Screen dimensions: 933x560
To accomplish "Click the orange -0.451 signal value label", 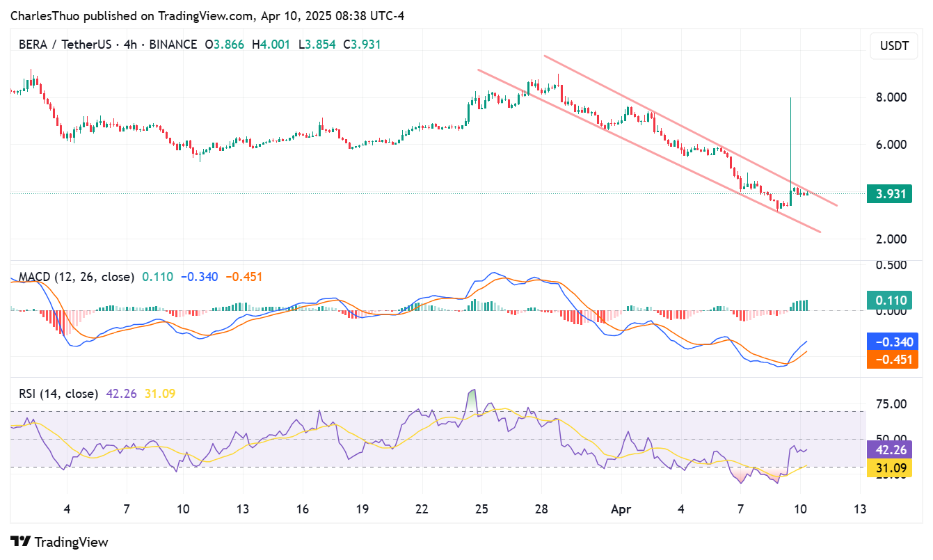I will click(x=889, y=359).
